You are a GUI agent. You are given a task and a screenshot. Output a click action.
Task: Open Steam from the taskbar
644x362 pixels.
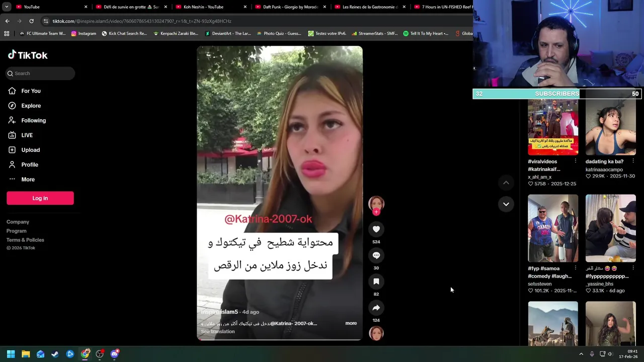55,354
